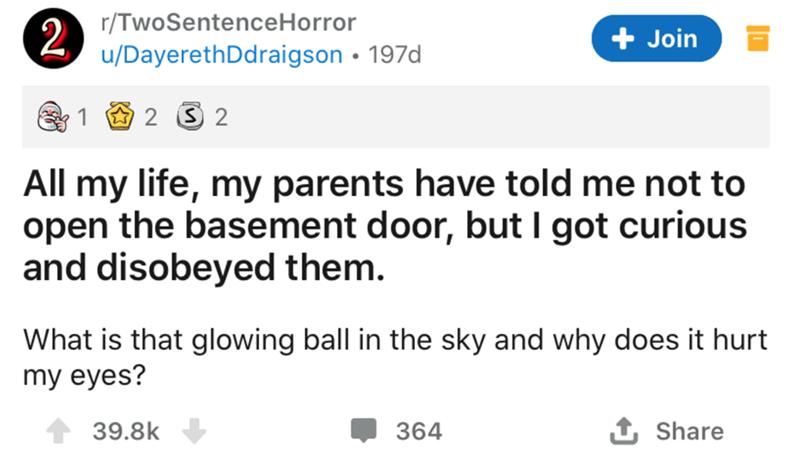Click the gold star award icon
This screenshot has width=800, height=466.
point(121,118)
